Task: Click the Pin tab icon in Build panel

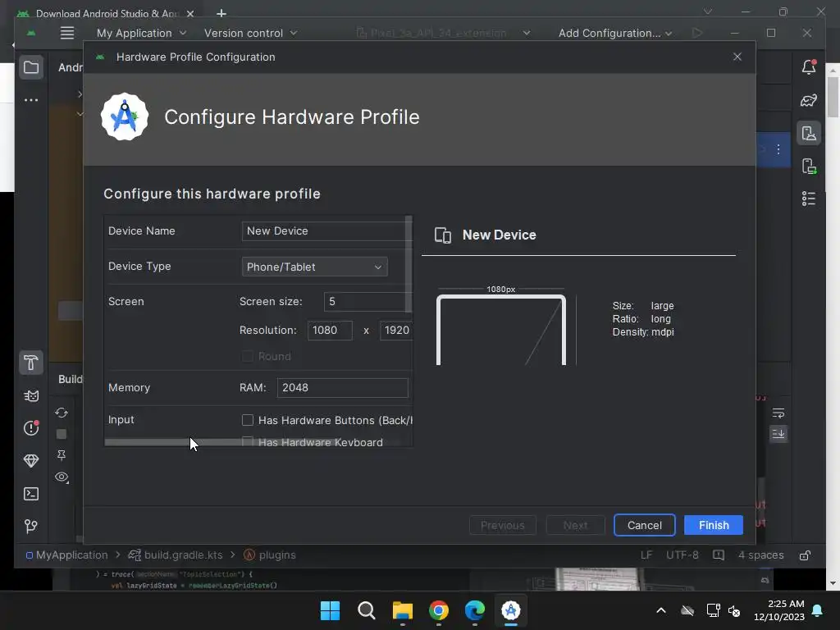Action: click(x=62, y=455)
